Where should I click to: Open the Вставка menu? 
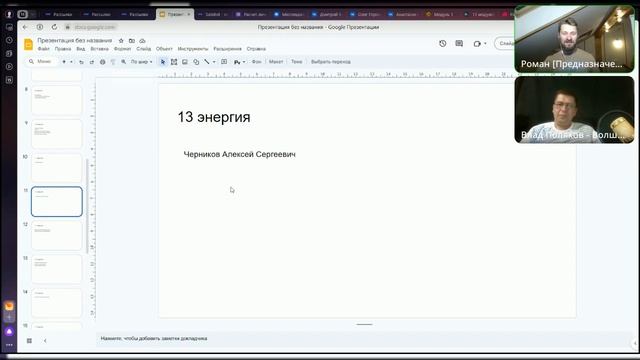pos(99,49)
